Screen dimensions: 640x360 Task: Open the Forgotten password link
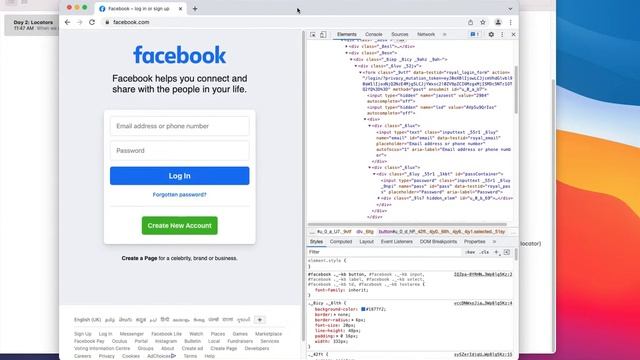(x=180, y=195)
